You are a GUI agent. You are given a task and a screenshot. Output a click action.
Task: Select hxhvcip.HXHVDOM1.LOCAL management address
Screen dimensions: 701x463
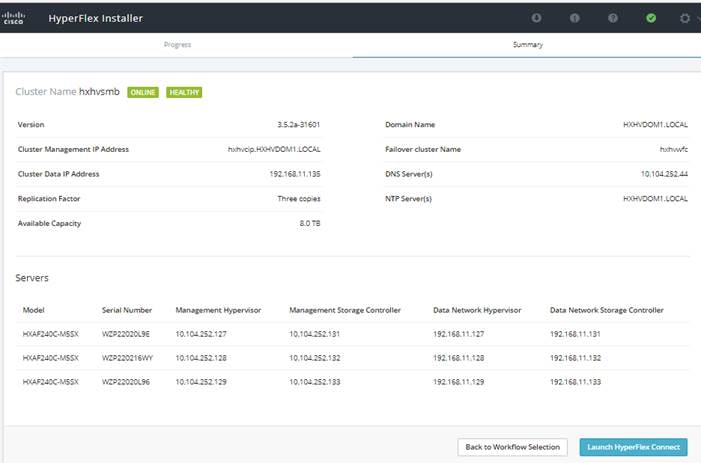coord(274,149)
